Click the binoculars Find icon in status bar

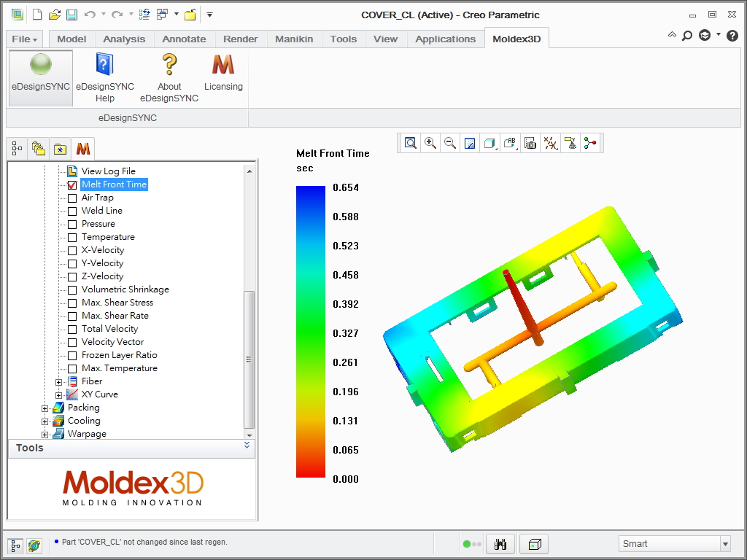(500, 544)
